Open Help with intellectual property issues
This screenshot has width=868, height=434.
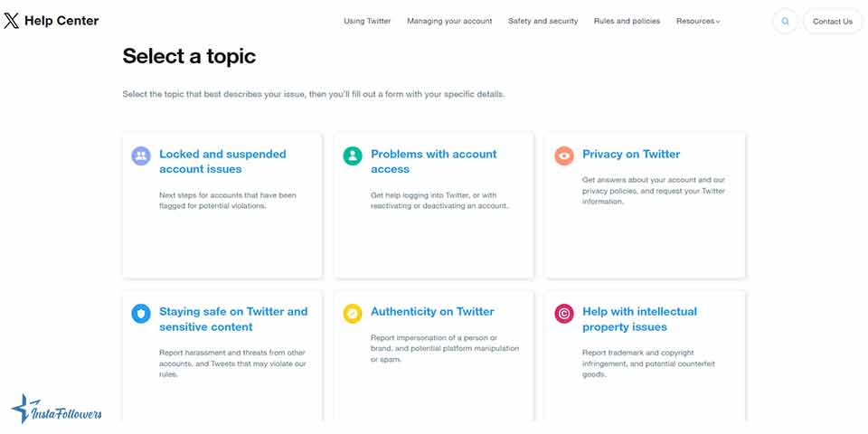639,319
